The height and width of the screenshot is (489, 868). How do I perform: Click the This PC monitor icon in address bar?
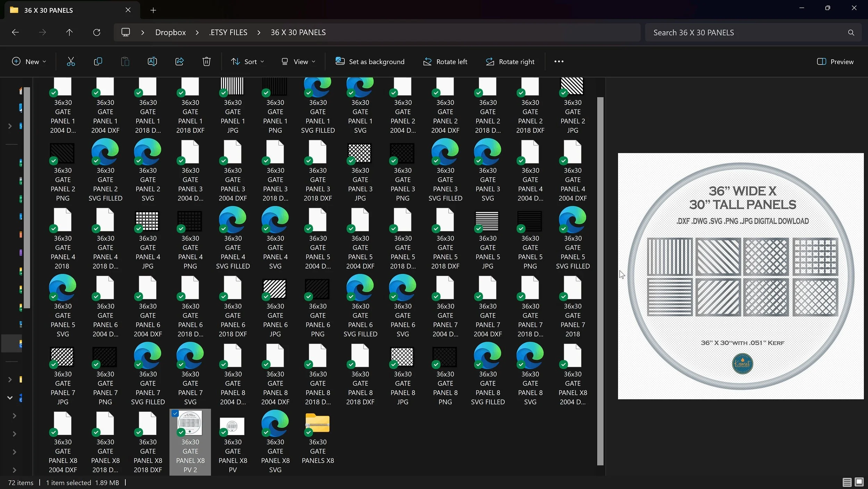tap(126, 32)
